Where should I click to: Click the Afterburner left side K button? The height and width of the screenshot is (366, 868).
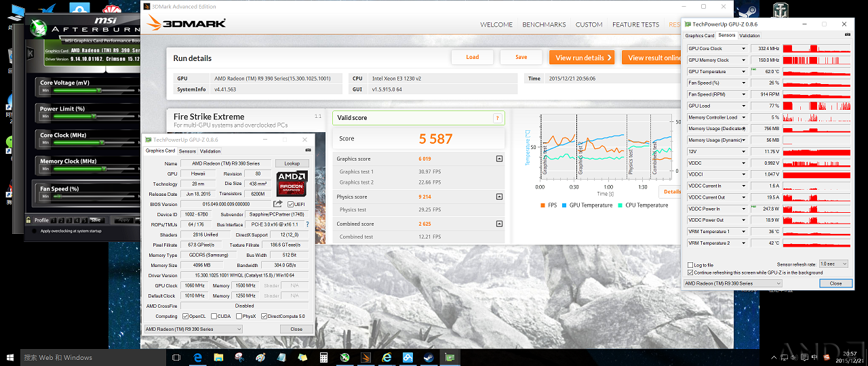pos(29,53)
